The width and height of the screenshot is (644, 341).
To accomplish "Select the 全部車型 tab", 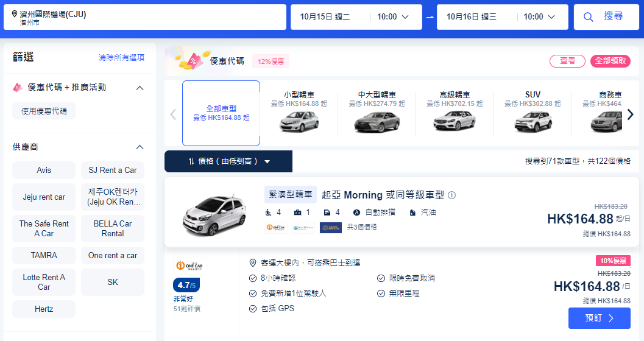I will point(221,113).
